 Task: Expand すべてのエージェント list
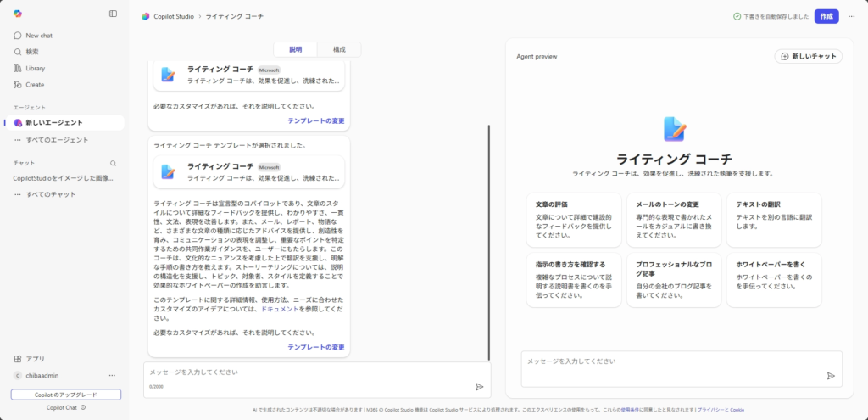pos(56,139)
